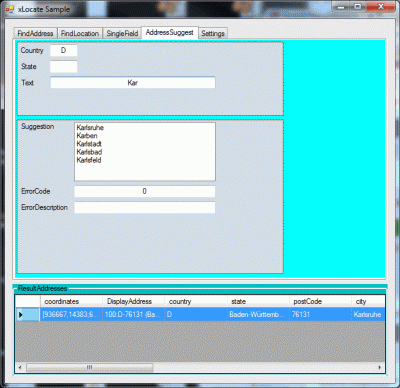Click the Text field containing Kar
The image size is (400, 388).
133,83
